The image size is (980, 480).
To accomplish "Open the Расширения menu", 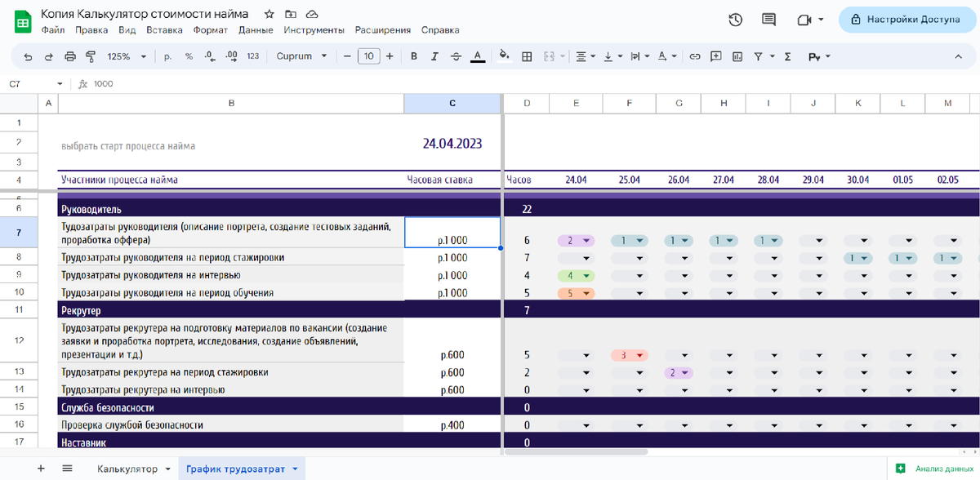I will 382,30.
